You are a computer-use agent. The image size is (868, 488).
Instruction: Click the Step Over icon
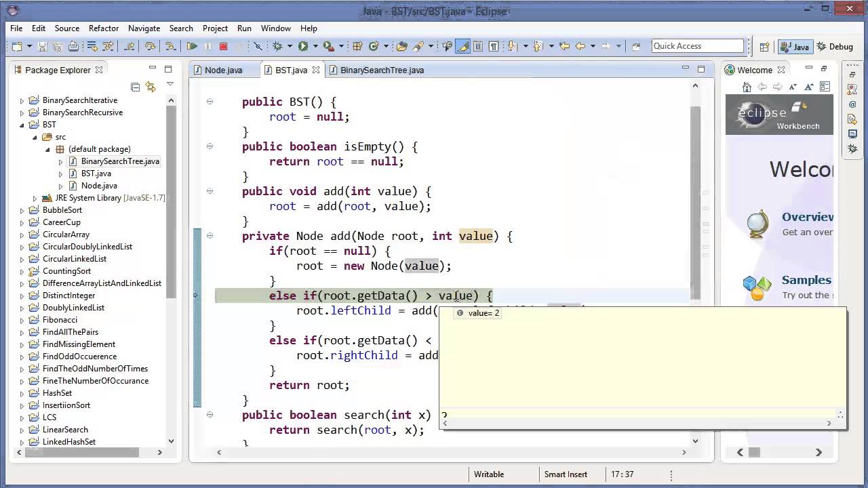(150, 46)
